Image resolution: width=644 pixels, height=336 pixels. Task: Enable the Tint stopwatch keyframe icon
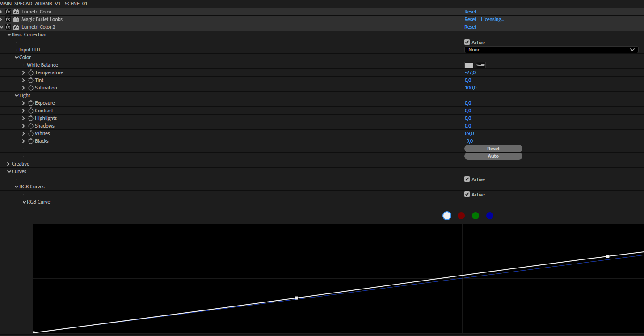(31, 80)
